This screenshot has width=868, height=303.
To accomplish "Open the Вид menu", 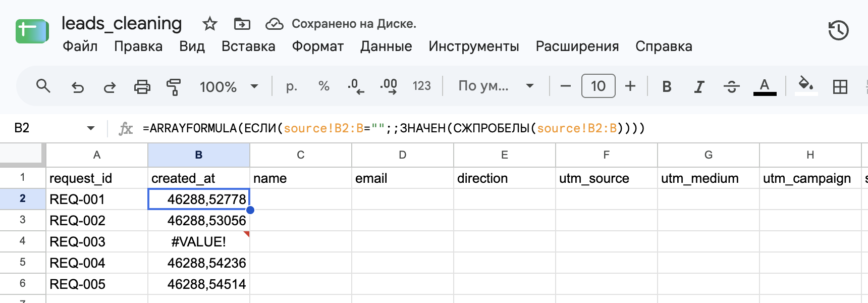I will click(192, 46).
